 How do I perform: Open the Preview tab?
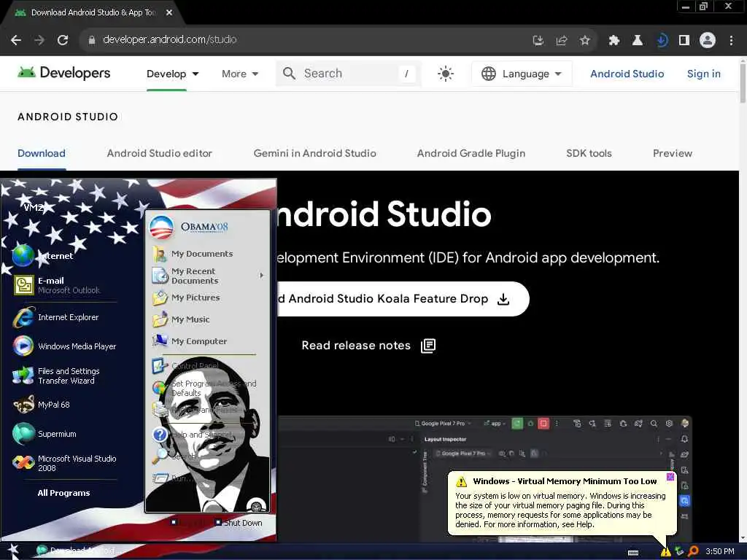672,153
